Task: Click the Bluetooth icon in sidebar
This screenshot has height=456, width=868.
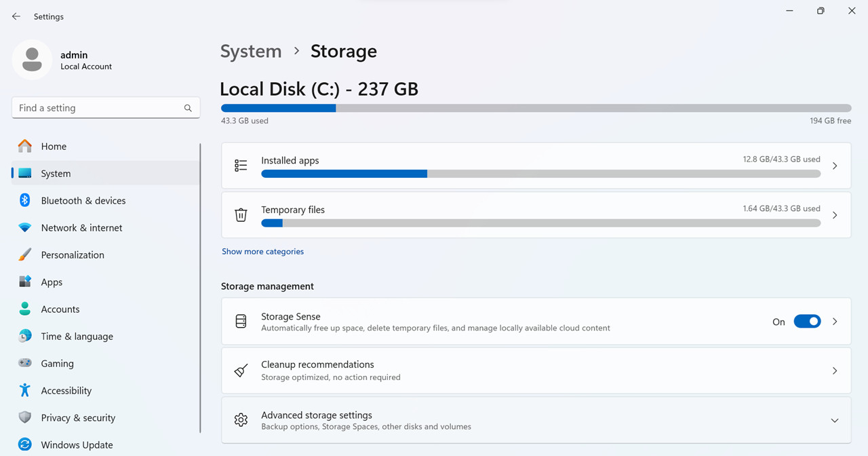Action: (x=25, y=200)
